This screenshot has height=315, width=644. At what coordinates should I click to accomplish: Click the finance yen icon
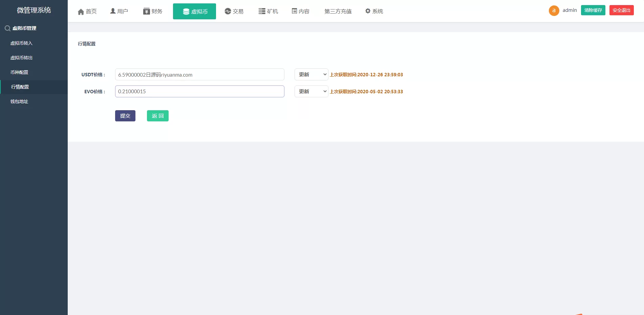tap(146, 12)
